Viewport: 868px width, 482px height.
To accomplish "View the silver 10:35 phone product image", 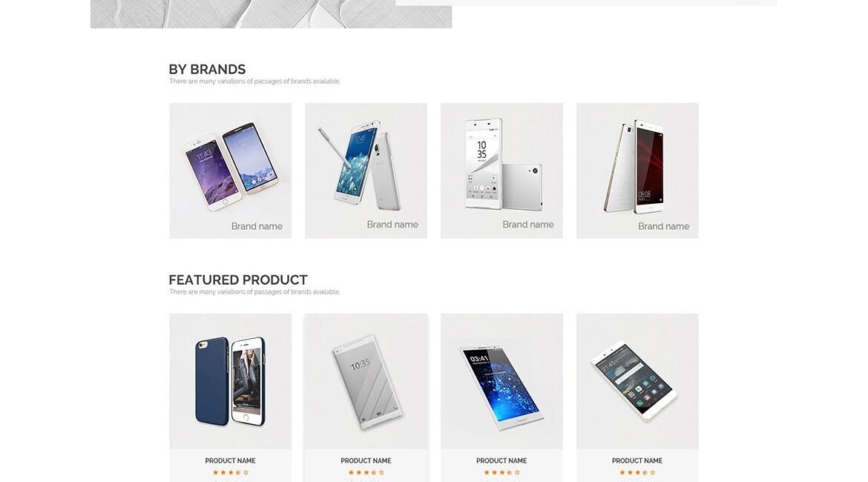I will point(366,381).
